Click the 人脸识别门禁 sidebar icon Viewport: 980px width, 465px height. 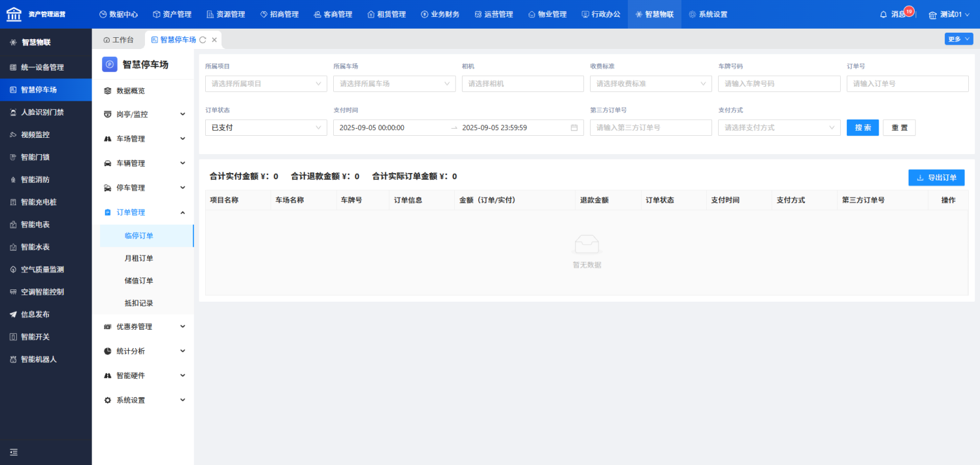(14, 112)
